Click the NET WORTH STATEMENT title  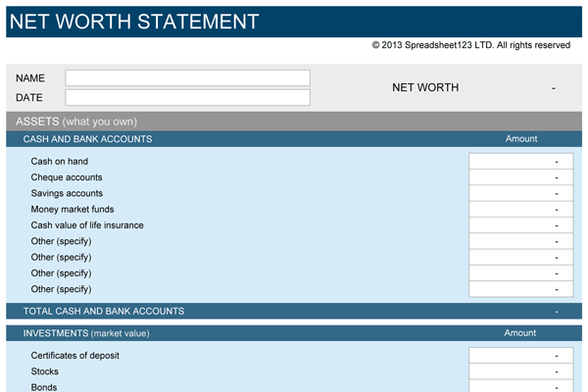135,22
